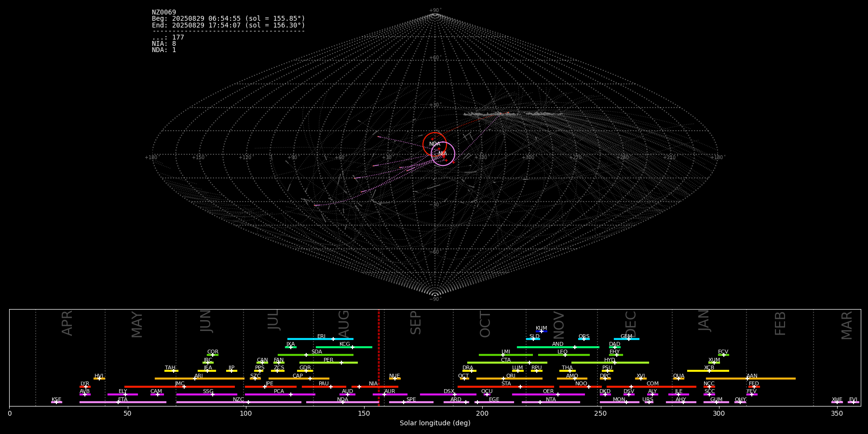Select the AUR shower bar

coord(390,394)
